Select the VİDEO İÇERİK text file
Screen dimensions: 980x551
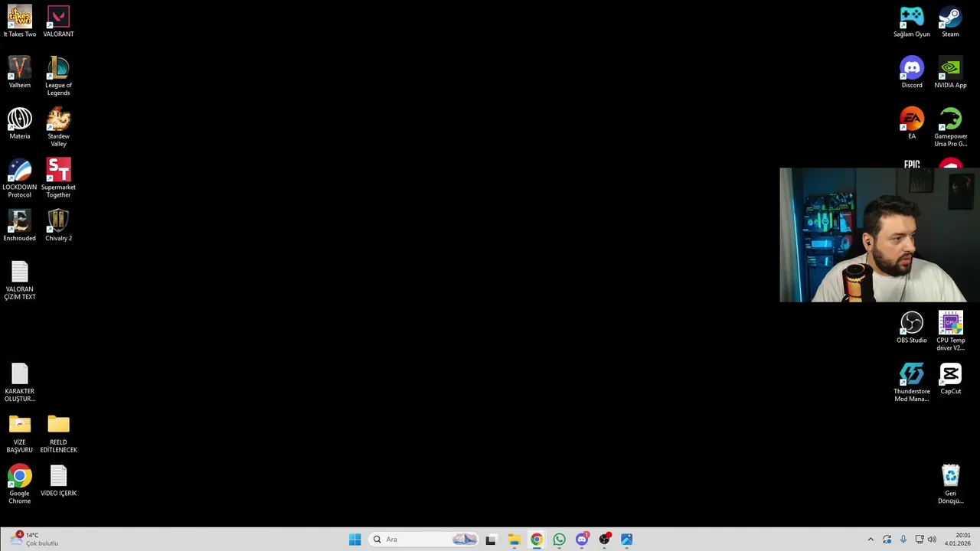point(58,481)
